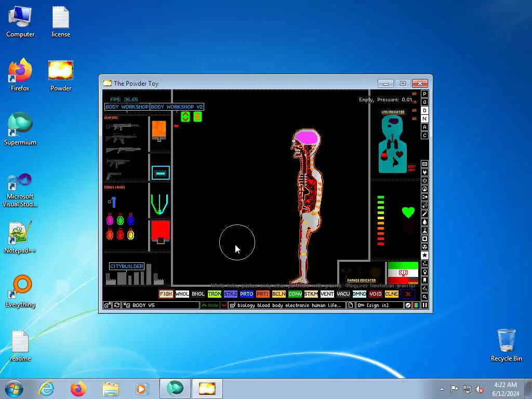Open the Powered Materials power icon
This screenshot has height=399, width=532.
point(424,180)
